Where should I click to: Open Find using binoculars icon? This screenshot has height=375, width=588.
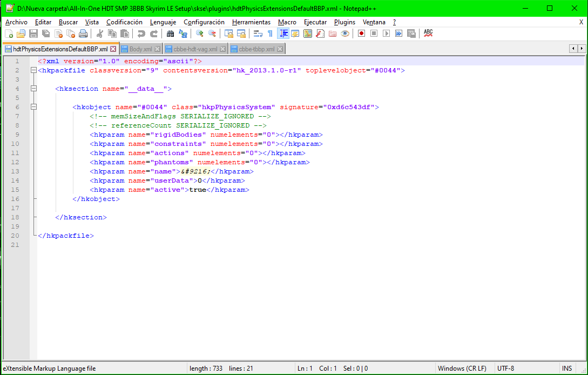point(170,34)
